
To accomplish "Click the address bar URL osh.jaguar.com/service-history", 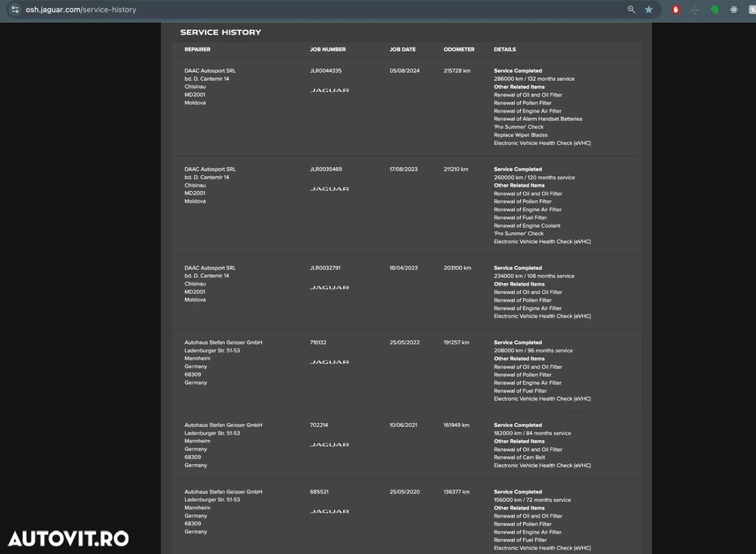I will 81,10.
